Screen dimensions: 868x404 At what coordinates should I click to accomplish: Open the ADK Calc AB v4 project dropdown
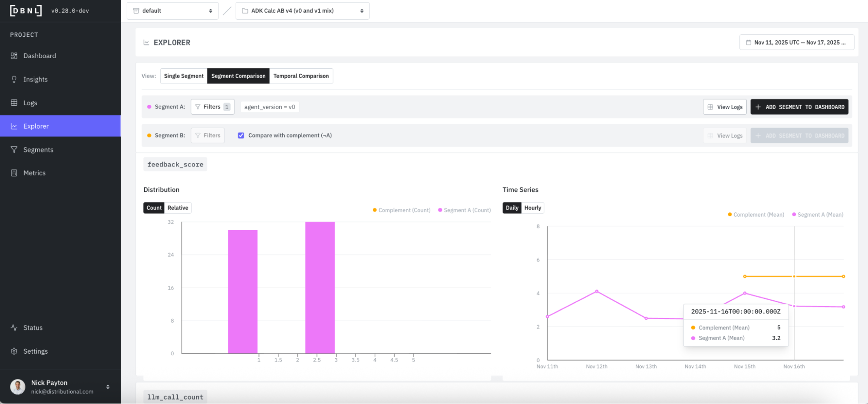coord(302,11)
